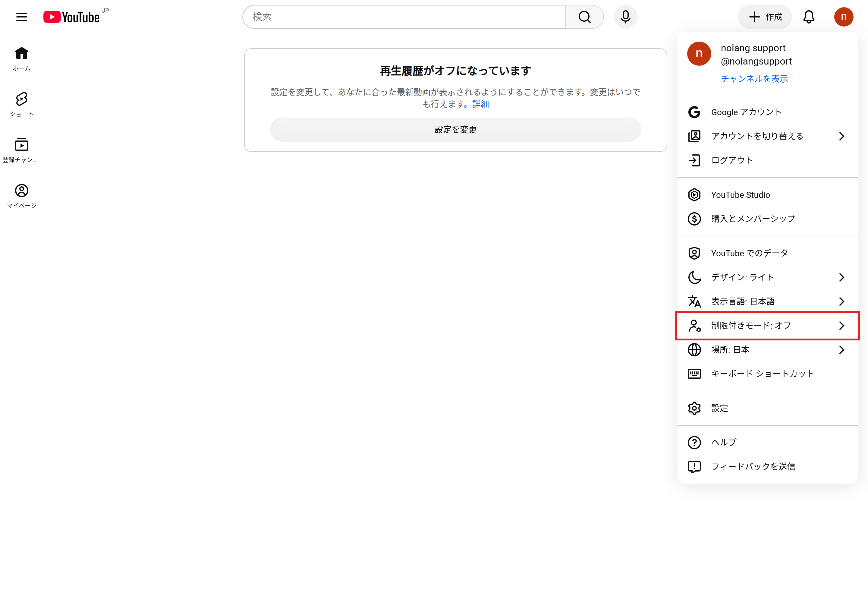This screenshot has height=603, width=868.
Task: Click the gear icon for 設定
Action: [694, 409]
